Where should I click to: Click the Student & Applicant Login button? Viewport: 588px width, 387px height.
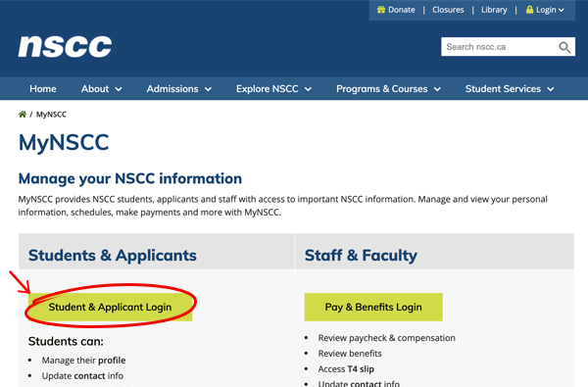coord(110,307)
